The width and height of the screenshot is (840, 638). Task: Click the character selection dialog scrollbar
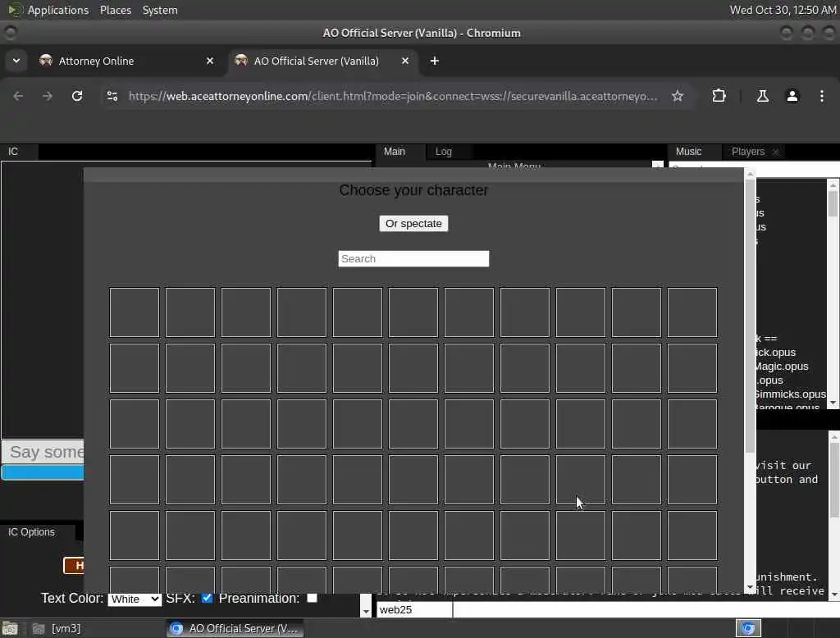pos(750,316)
